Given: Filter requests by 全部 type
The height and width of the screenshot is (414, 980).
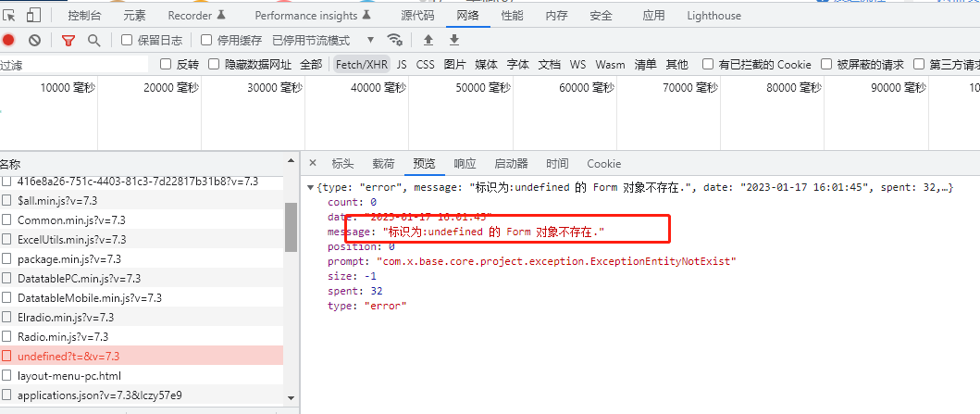Looking at the screenshot, I should tap(311, 65).
